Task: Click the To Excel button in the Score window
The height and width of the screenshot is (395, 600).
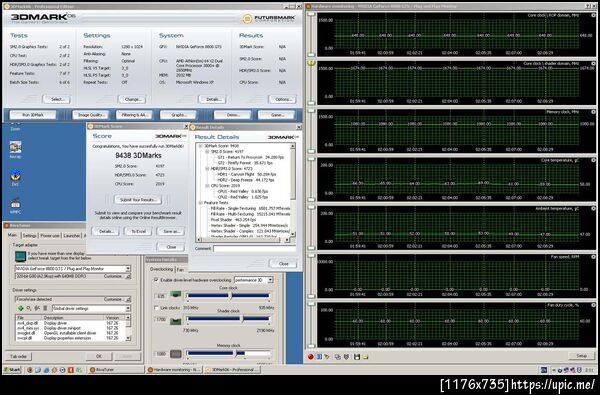Action: pyautogui.click(x=139, y=231)
